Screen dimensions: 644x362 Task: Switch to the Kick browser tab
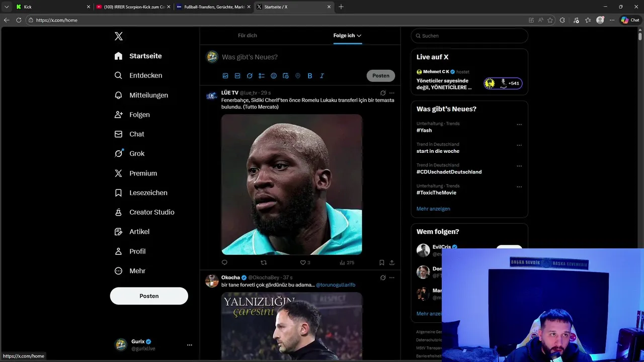(52, 7)
